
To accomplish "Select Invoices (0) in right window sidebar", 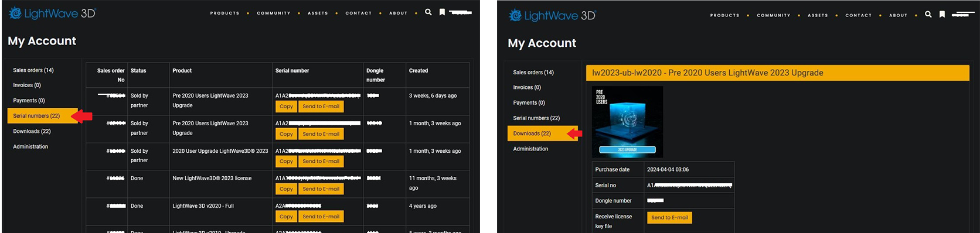I will click(527, 88).
